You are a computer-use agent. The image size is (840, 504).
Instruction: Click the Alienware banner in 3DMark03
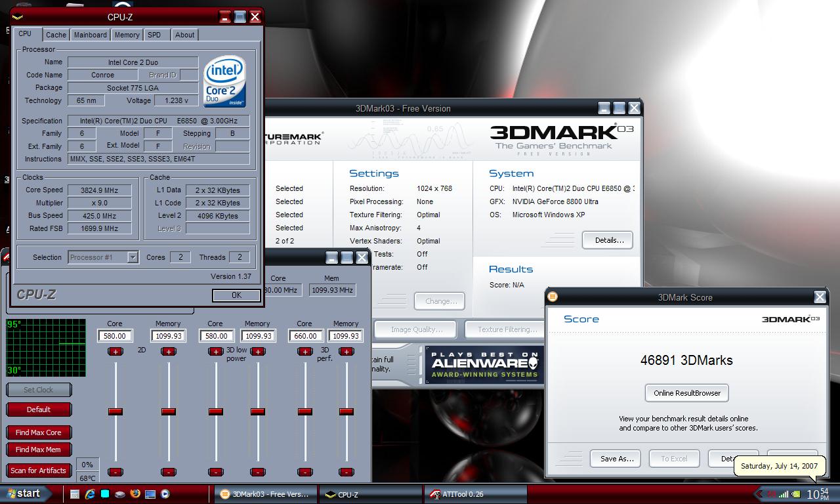pyautogui.click(x=484, y=365)
